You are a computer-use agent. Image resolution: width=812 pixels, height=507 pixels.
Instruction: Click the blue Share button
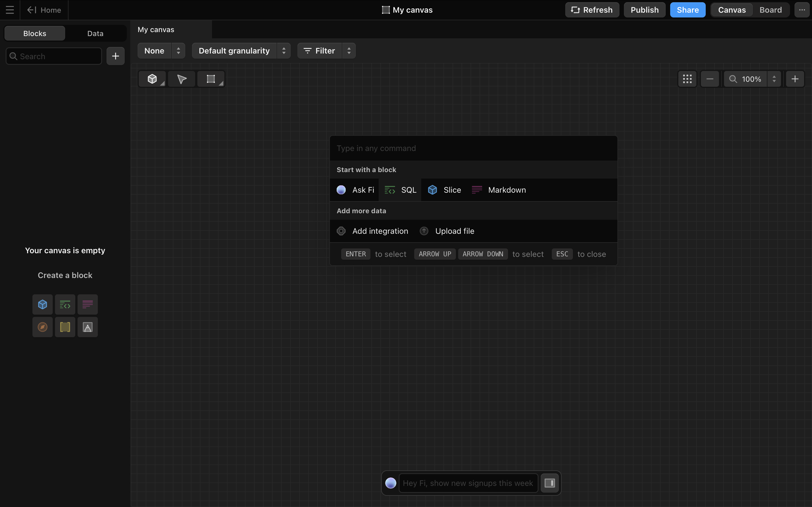pyautogui.click(x=687, y=10)
